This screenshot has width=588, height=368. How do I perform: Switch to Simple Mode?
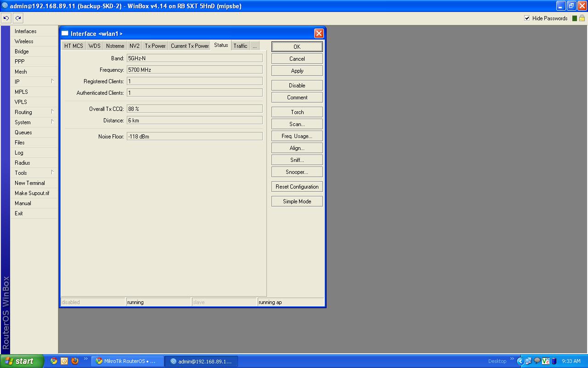(297, 201)
